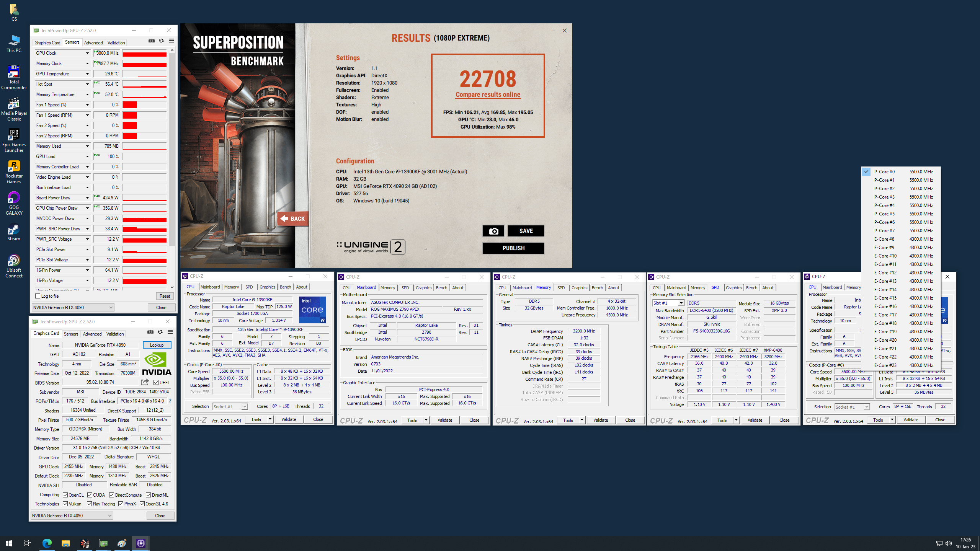This screenshot has width=980, height=551.
Task: Open the GPU-Z Sensors hamburger menu icon
Action: [x=171, y=41]
